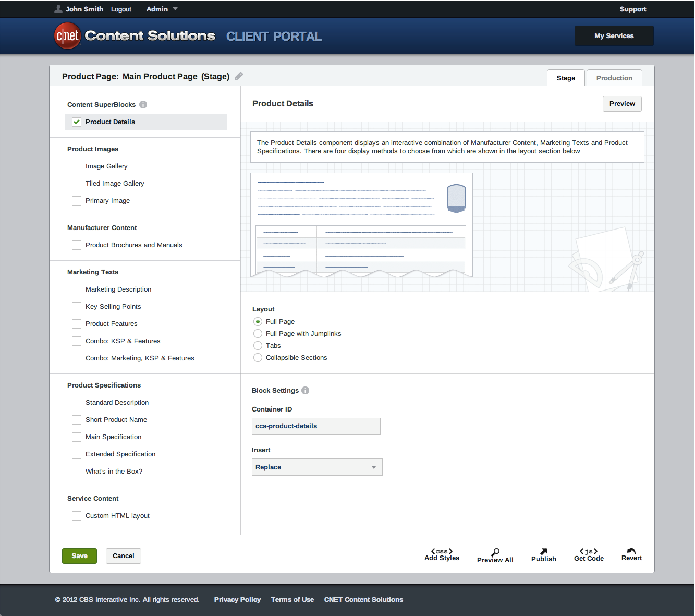Click the Content SuperBlocks info icon

[x=143, y=104]
